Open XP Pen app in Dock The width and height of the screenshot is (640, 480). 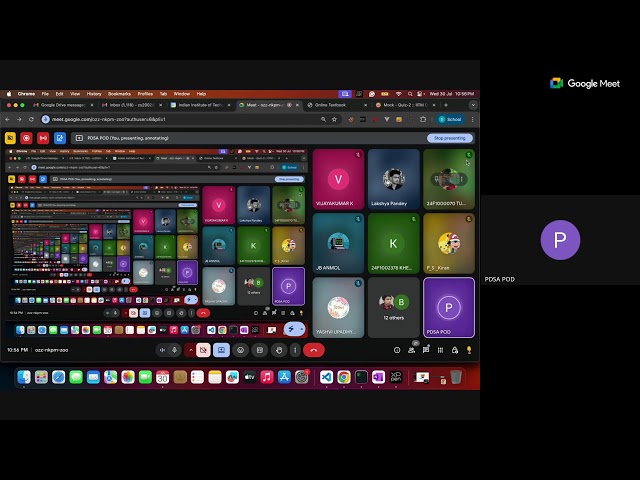pyautogui.click(x=396, y=377)
